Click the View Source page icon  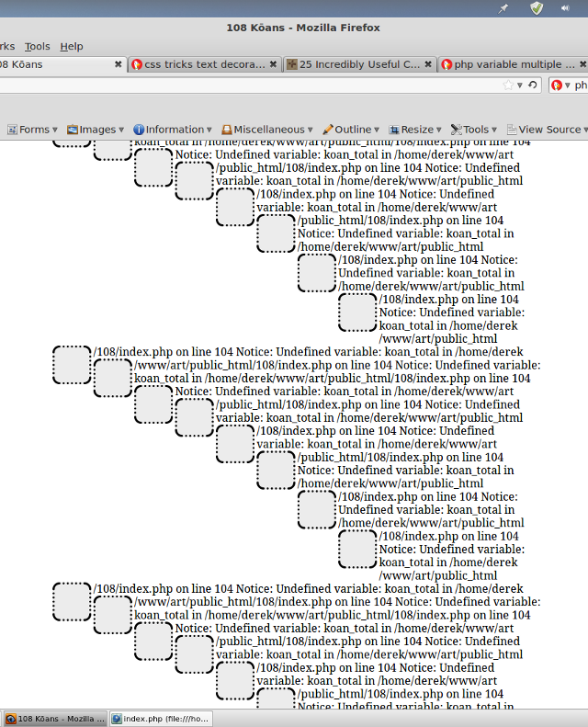click(512, 130)
